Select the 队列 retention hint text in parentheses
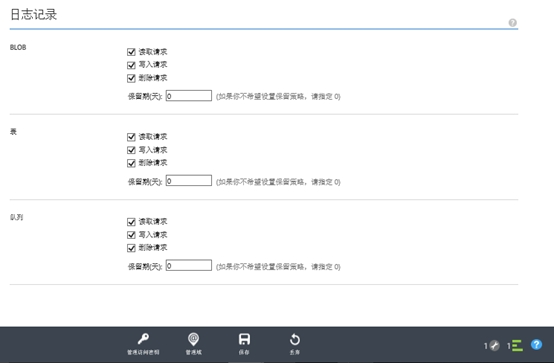The height and width of the screenshot is (363, 554). tap(278, 267)
